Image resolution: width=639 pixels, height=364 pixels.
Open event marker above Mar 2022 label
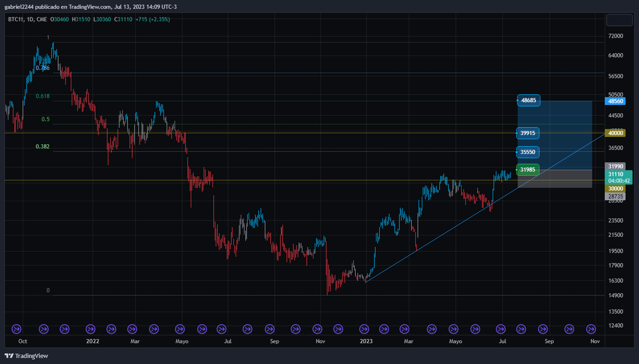tap(133, 329)
